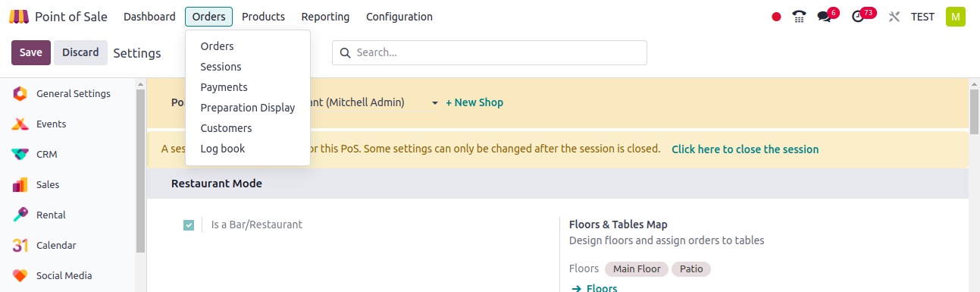Image resolution: width=980 pixels, height=292 pixels.
Task: Select Sessions from the Orders menu
Action: (221, 67)
